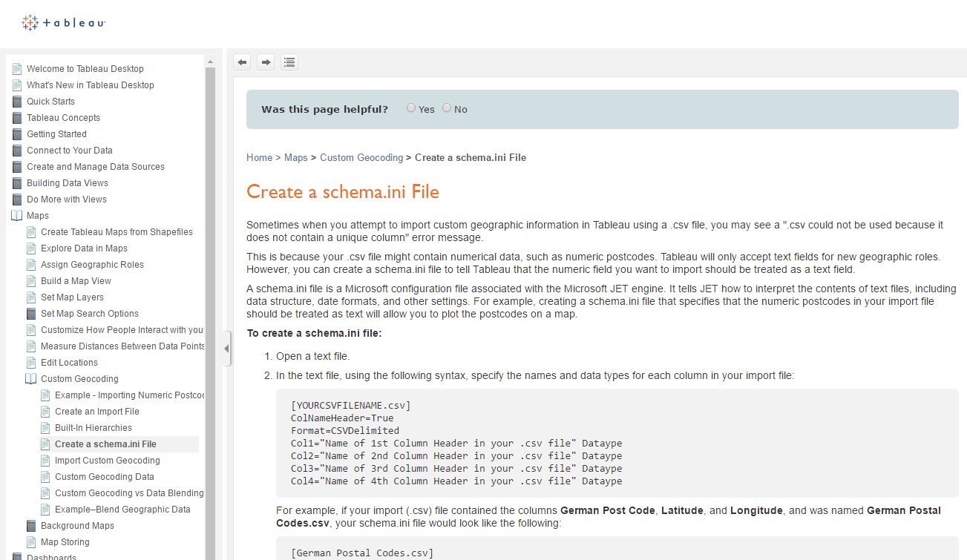Click the Tableau logo
Viewport: 967px width, 560px height.
click(62, 22)
